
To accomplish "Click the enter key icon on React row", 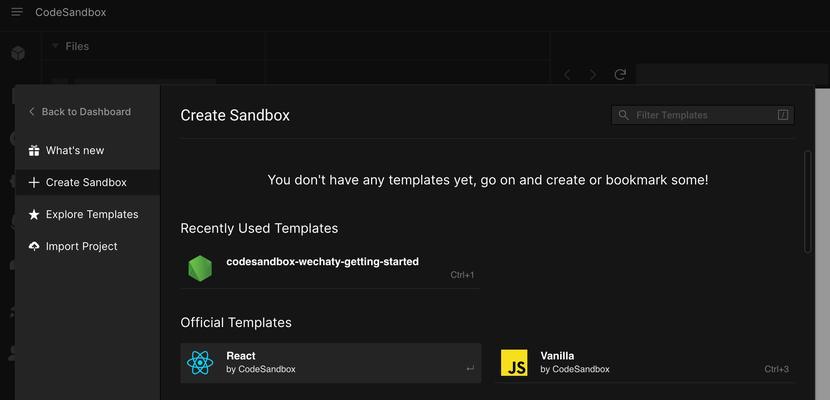I will tap(470, 369).
